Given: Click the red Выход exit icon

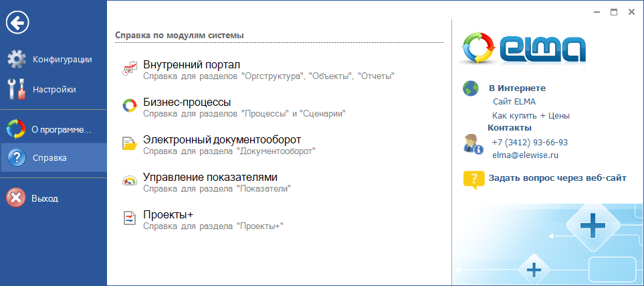Looking at the screenshot, I should point(16,198).
